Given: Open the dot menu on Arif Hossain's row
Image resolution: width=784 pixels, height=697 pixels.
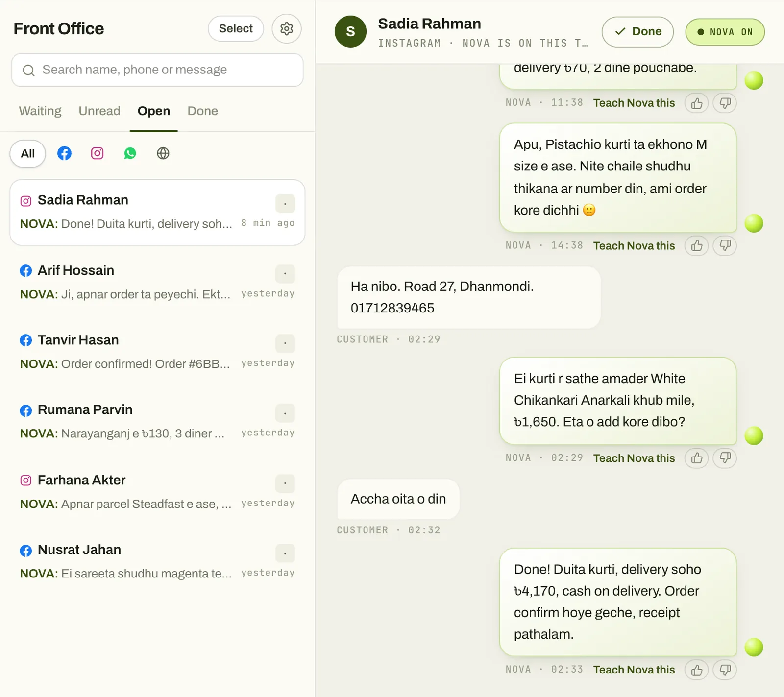Looking at the screenshot, I should pos(285,273).
